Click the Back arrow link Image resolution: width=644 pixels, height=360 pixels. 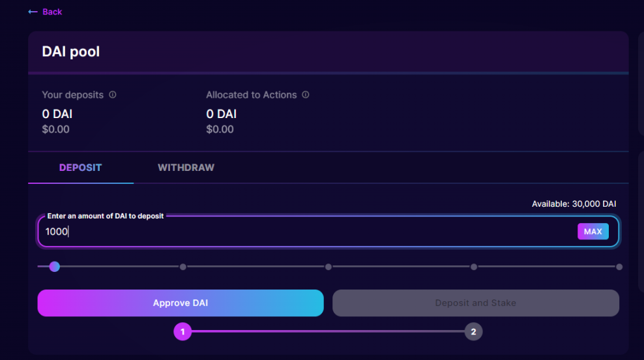[45, 12]
